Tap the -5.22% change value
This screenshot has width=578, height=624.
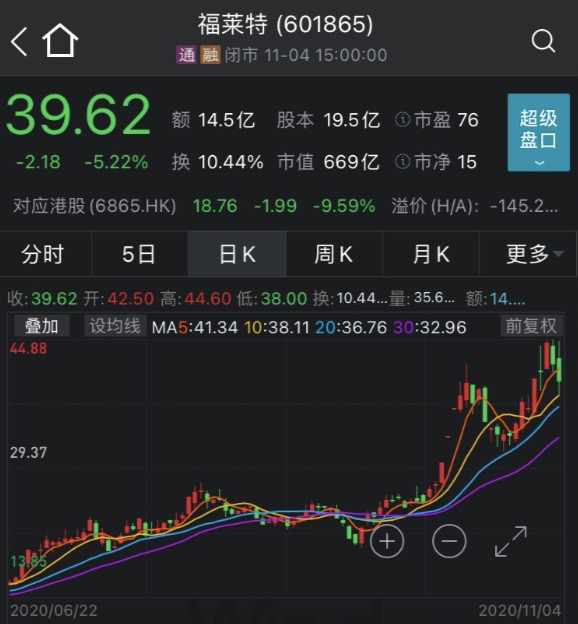tap(116, 162)
